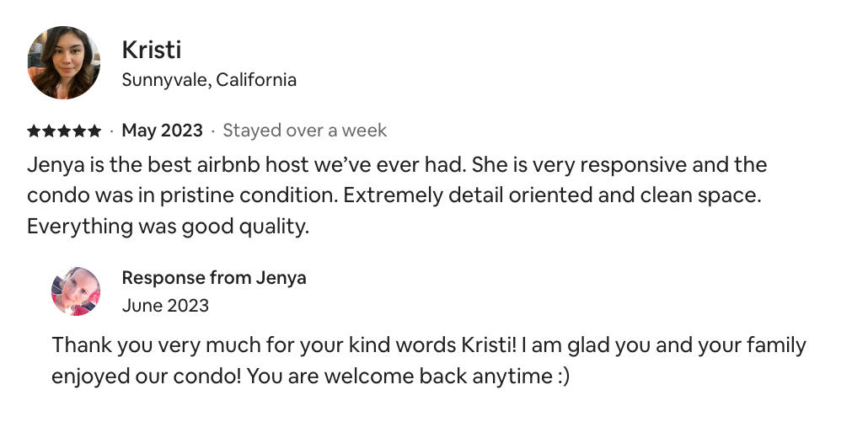Click the "Stayed over a week" label
The height and width of the screenshot is (438, 868).
[x=304, y=131]
